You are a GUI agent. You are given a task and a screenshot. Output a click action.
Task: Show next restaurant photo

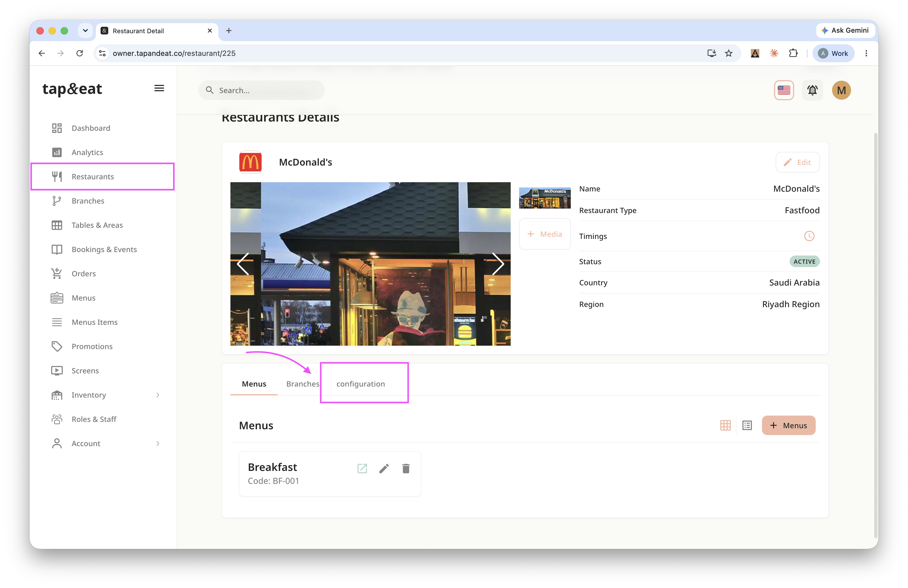pyautogui.click(x=498, y=264)
